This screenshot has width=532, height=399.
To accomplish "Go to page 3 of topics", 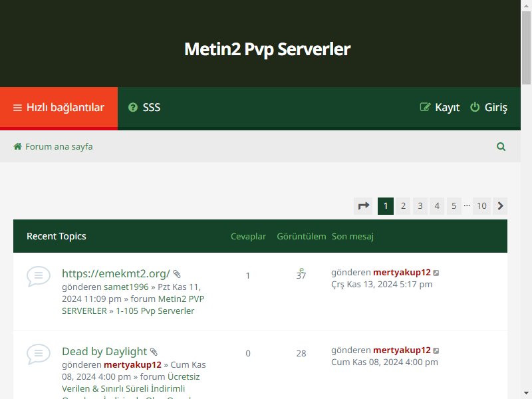I will pos(420,206).
